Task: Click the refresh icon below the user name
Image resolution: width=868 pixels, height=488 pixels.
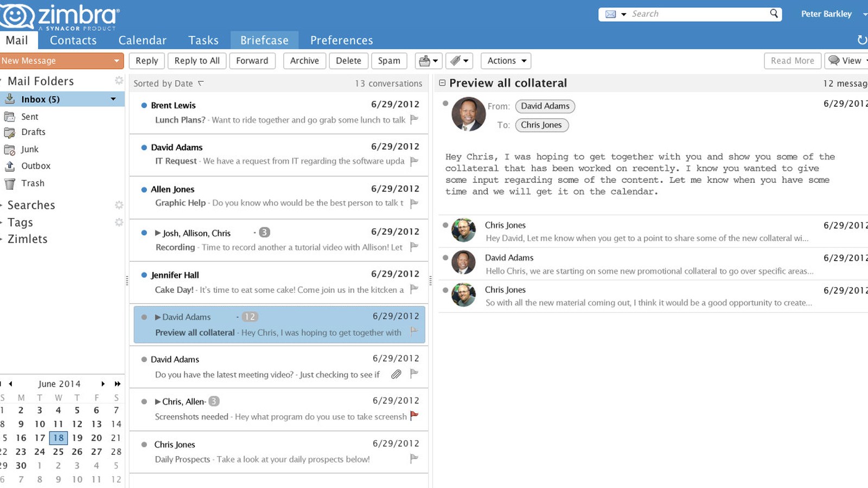Action: point(861,40)
